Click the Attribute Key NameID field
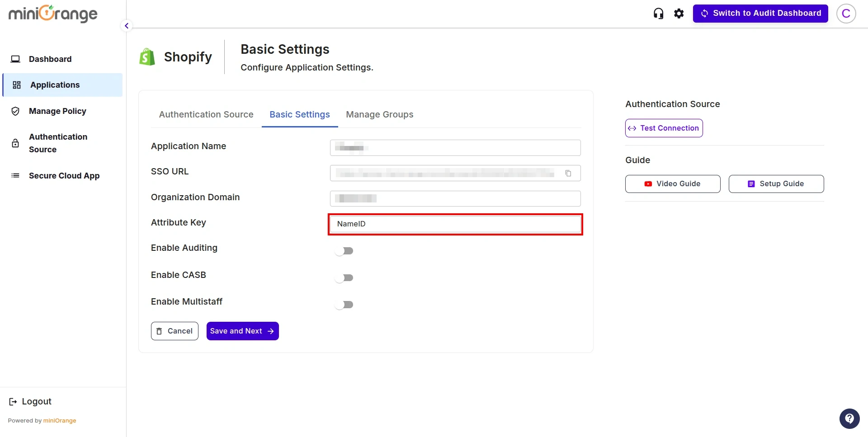This screenshot has width=868, height=437. pos(455,224)
